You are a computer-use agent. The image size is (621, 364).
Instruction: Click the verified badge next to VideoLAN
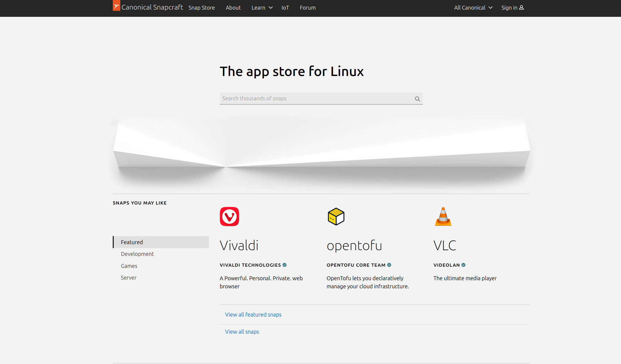[463, 265]
